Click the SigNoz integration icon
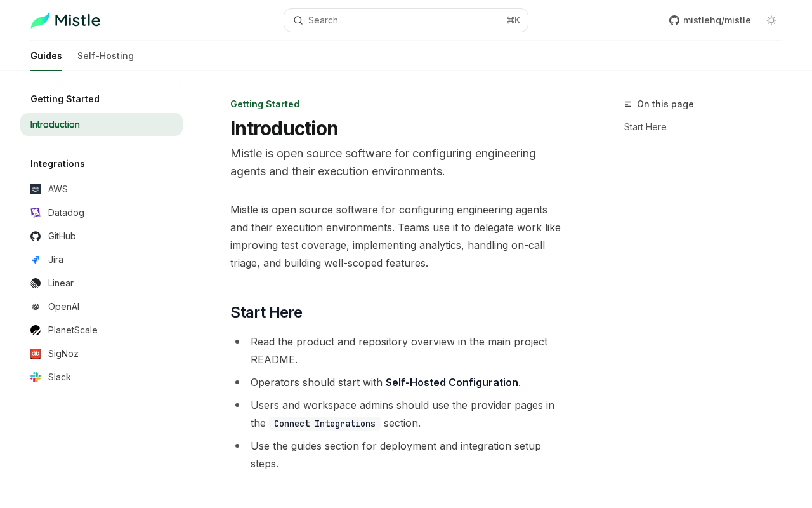Screen dimensions: 812x508 coord(36,354)
